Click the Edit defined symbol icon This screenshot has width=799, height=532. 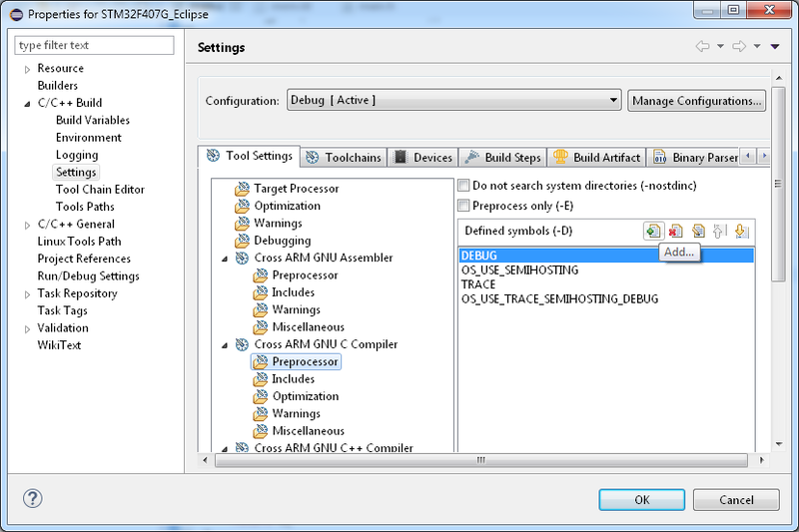(698, 231)
